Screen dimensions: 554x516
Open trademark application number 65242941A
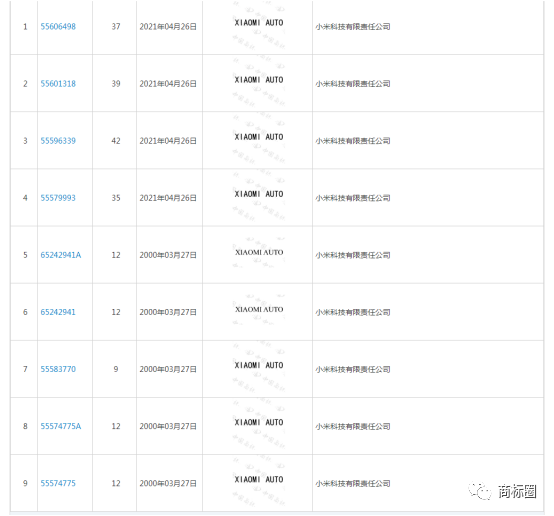pos(61,255)
